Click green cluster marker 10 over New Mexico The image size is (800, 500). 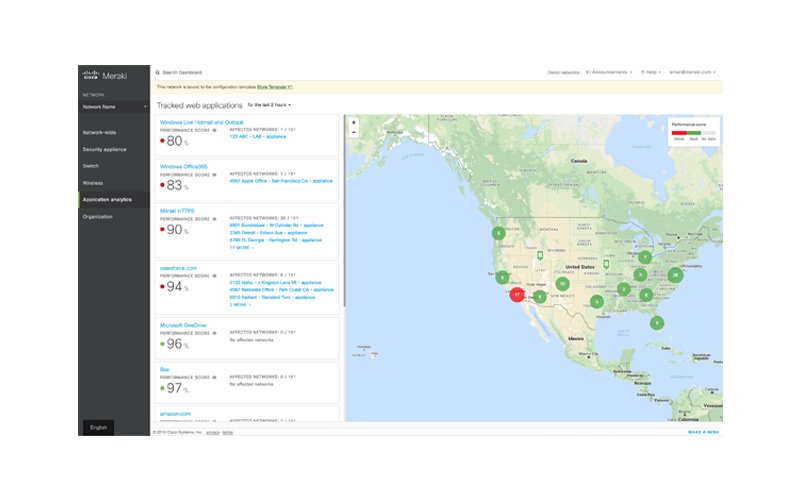[562, 283]
